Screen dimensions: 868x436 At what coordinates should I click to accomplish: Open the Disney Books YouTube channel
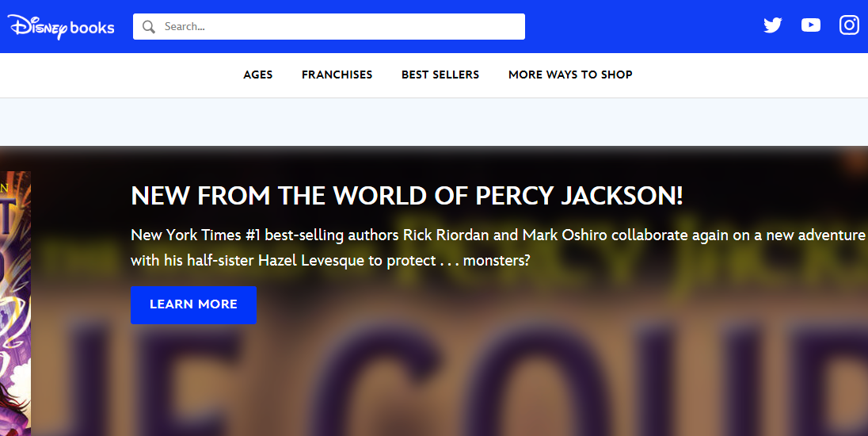[810, 25]
